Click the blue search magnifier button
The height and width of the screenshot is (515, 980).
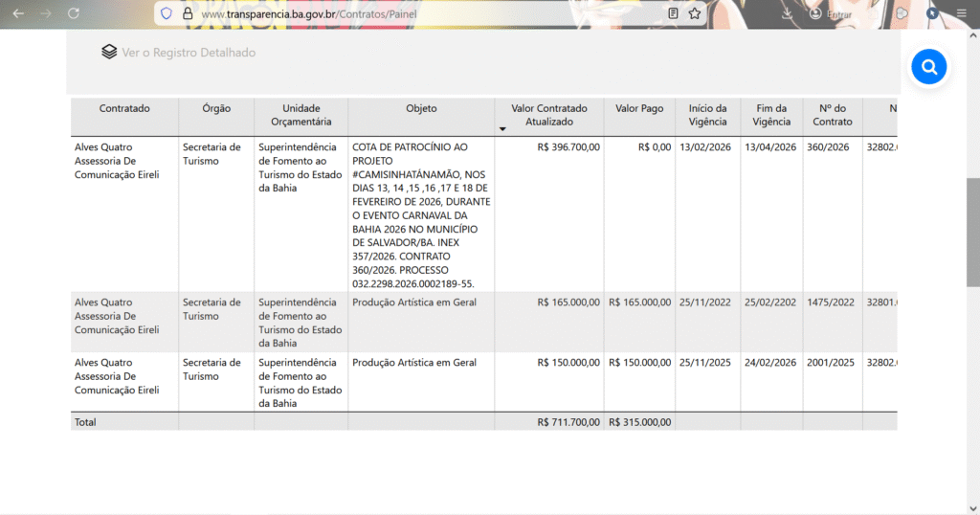point(928,67)
